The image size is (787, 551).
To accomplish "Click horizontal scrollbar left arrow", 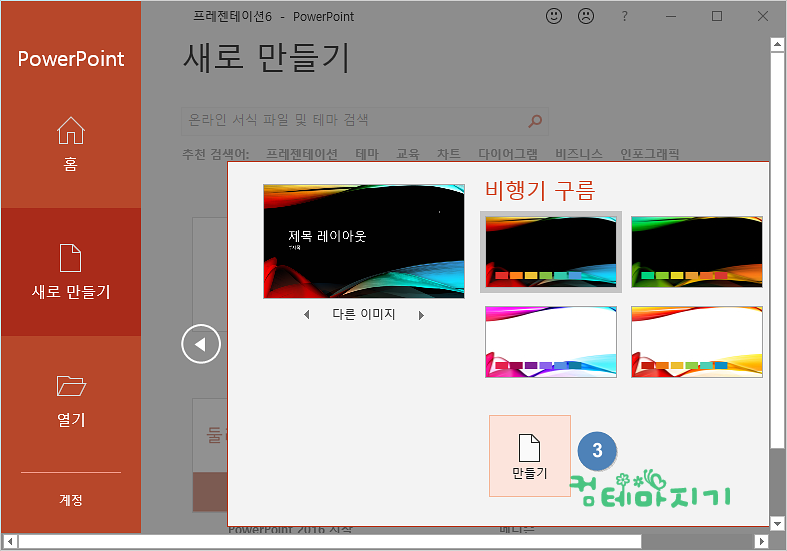I will click(10, 541).
